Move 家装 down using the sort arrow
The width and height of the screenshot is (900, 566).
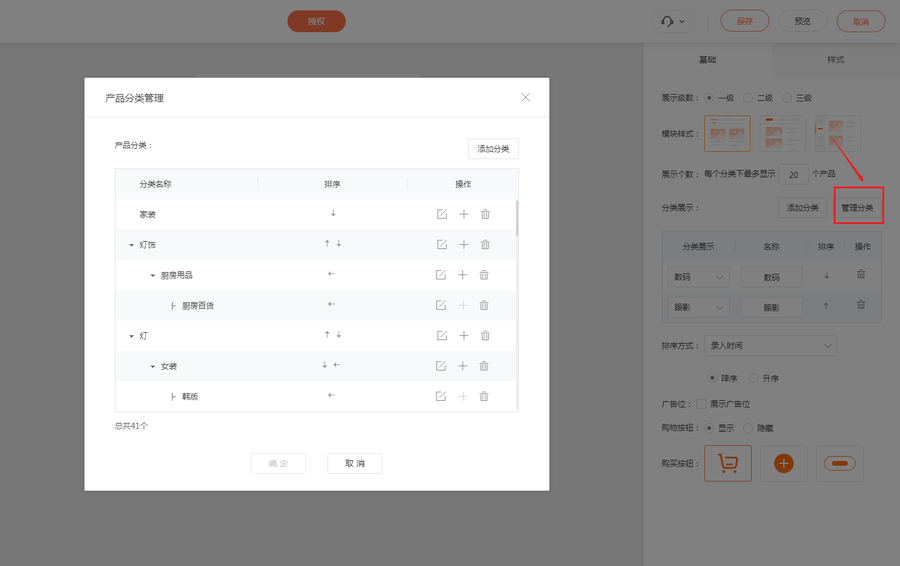point(333,213)
